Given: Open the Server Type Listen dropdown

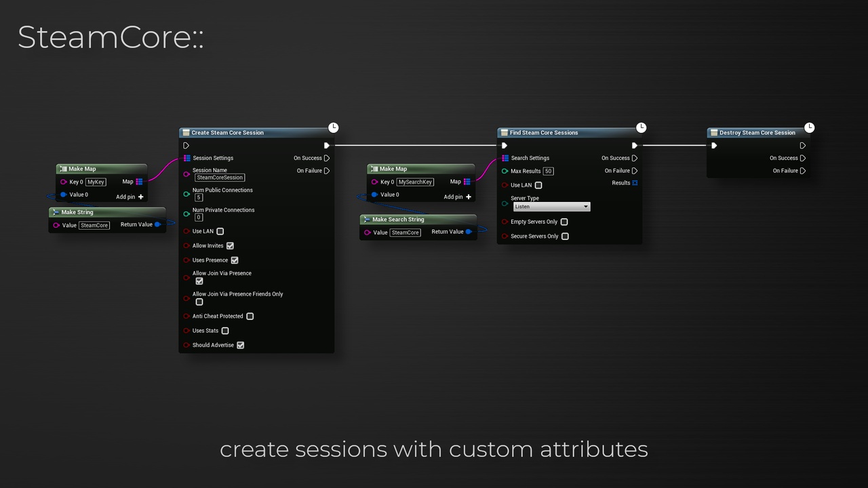Looking at the screenshot, I should click(551, 207).
